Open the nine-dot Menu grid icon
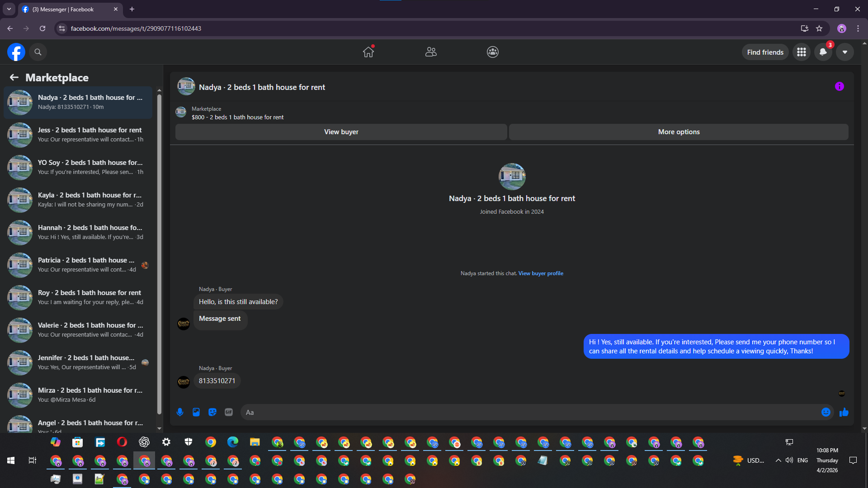Viewport: 868px width, 488px height. pyautogui.click(x=802, y=52)
